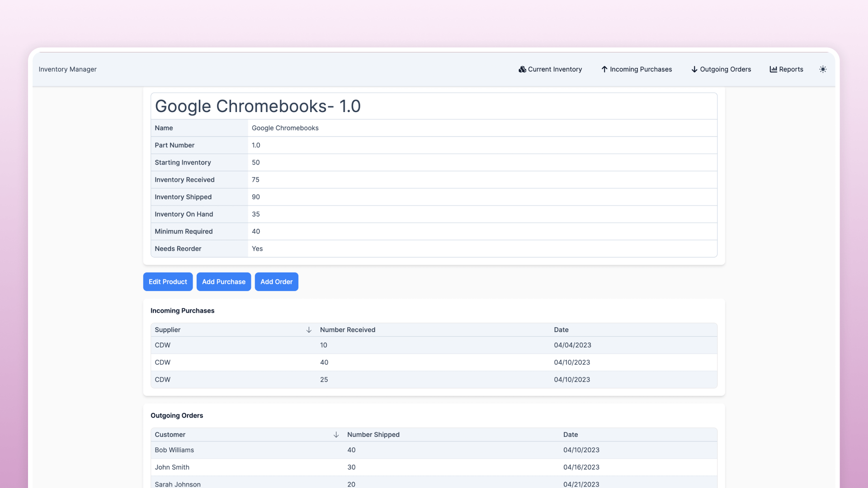Screen dimensions: 868x488
Task: Go to Incoming Purchases nav item
Action: (x=641, y=69)
